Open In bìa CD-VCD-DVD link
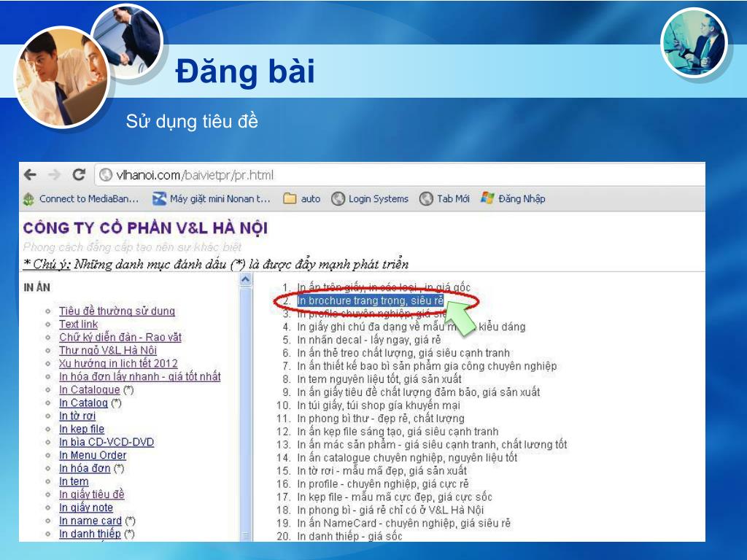Image resolution: width=747 pixels, height=560 pixels. pyautogui.click(x=107, y=442)
